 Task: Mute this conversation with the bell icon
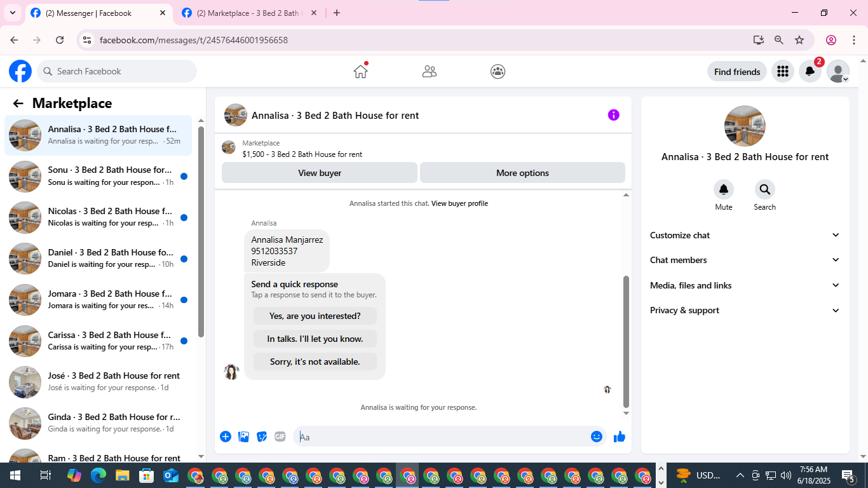point(724,189)
